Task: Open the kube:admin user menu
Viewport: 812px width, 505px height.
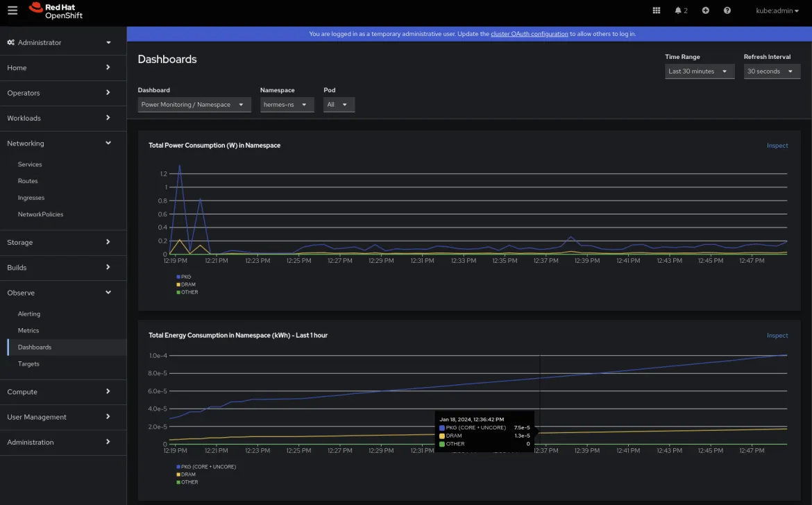Action: (x=777, y=10)
